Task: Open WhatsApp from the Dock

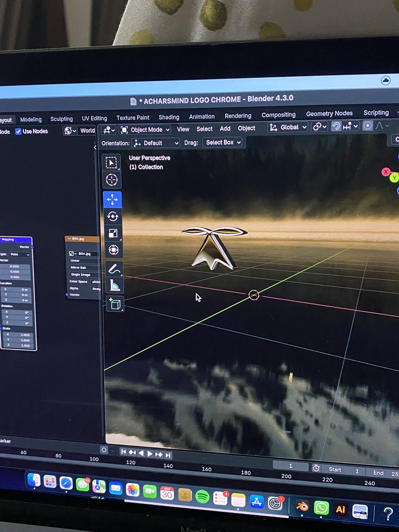Action: coord(321,508)
